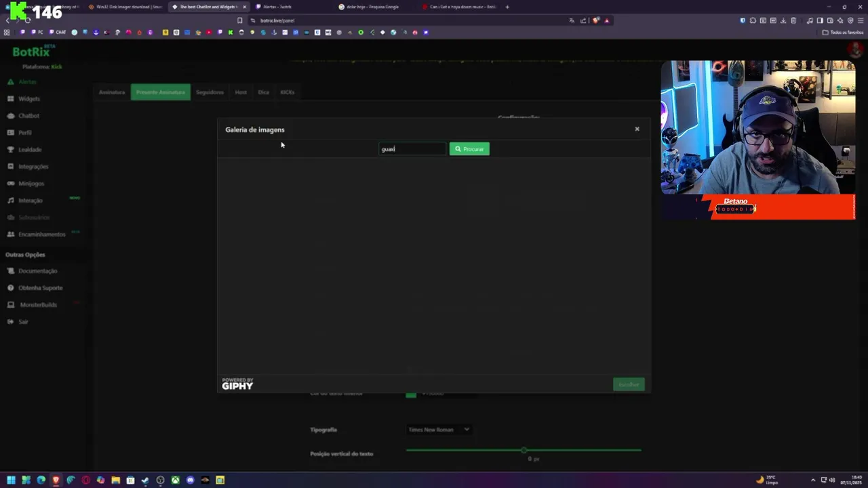
Task: Open the taskbar weather widget
Action: [768, 480]
